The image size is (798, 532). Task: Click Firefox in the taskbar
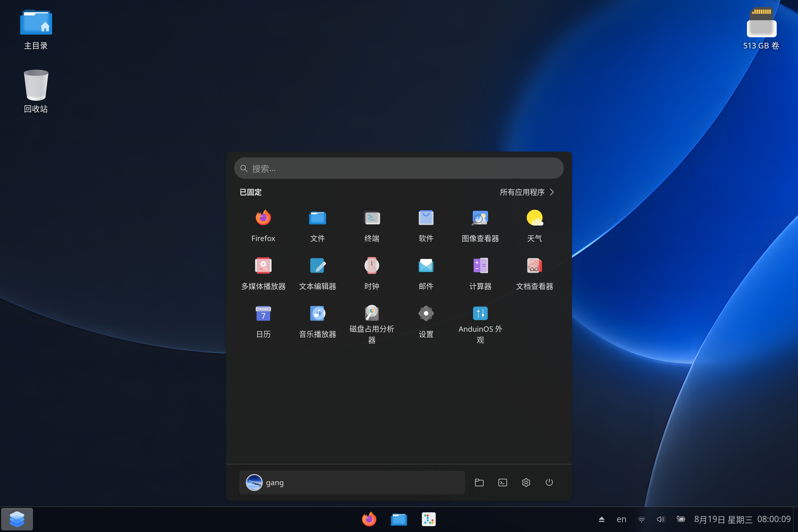pos(369,519)
